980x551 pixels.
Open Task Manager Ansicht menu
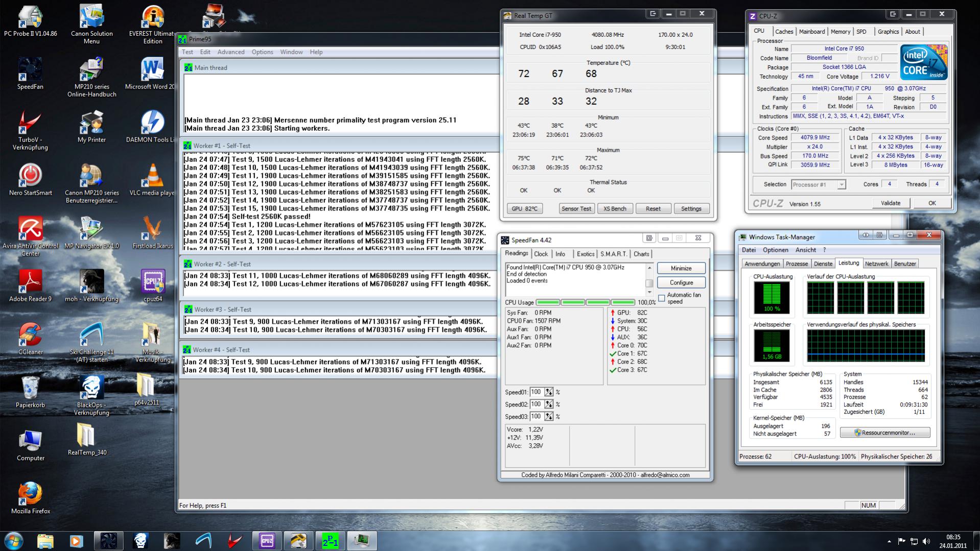[805, 250]
